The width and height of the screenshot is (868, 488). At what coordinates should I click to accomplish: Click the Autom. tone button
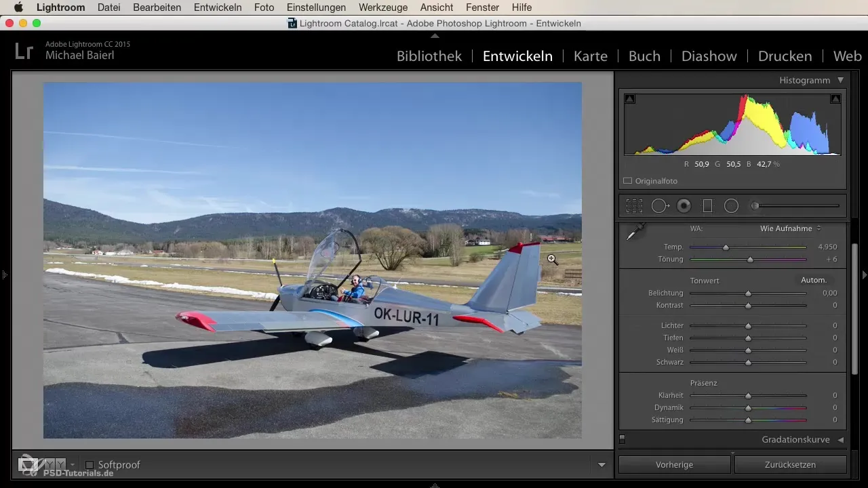(x=813, y=280)
